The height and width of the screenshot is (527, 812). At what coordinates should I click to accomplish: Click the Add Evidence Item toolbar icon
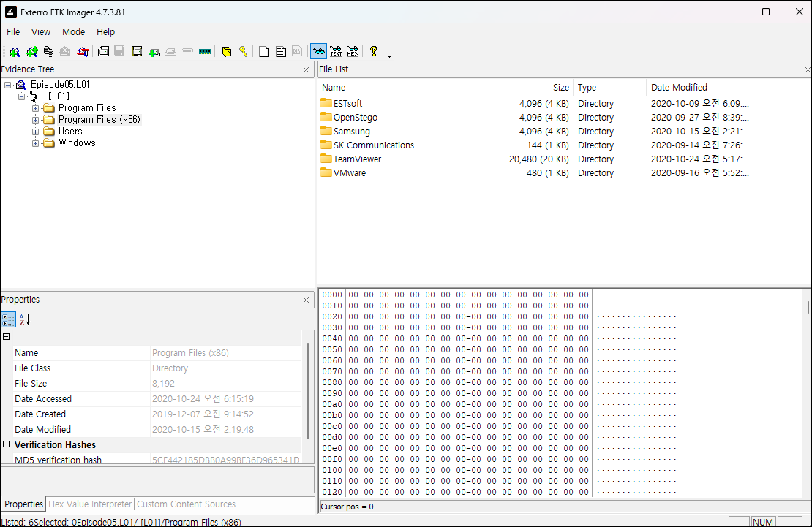pyautogui.click(x=15, y=51)
